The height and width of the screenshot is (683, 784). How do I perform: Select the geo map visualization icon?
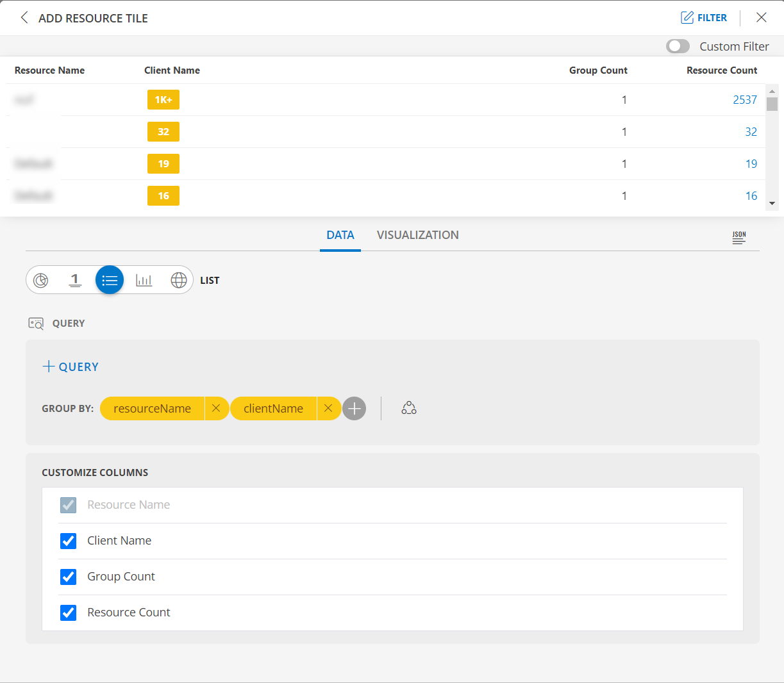[x=178, y=279]
